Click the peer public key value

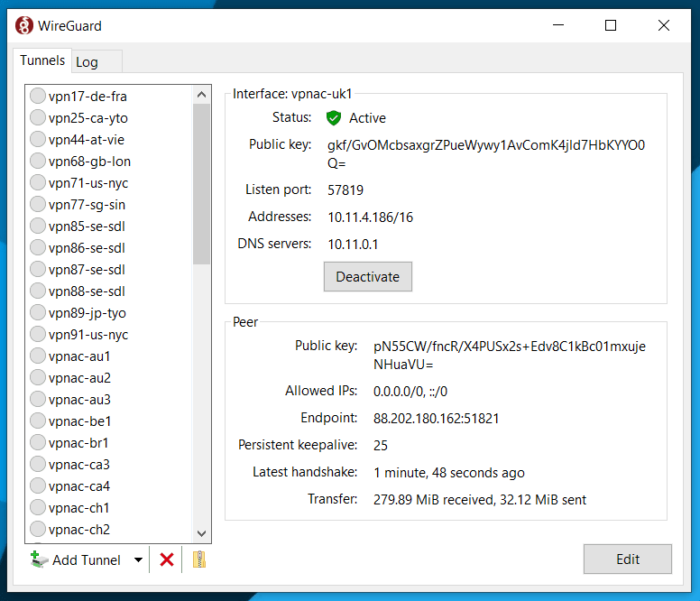pos(510,356)
